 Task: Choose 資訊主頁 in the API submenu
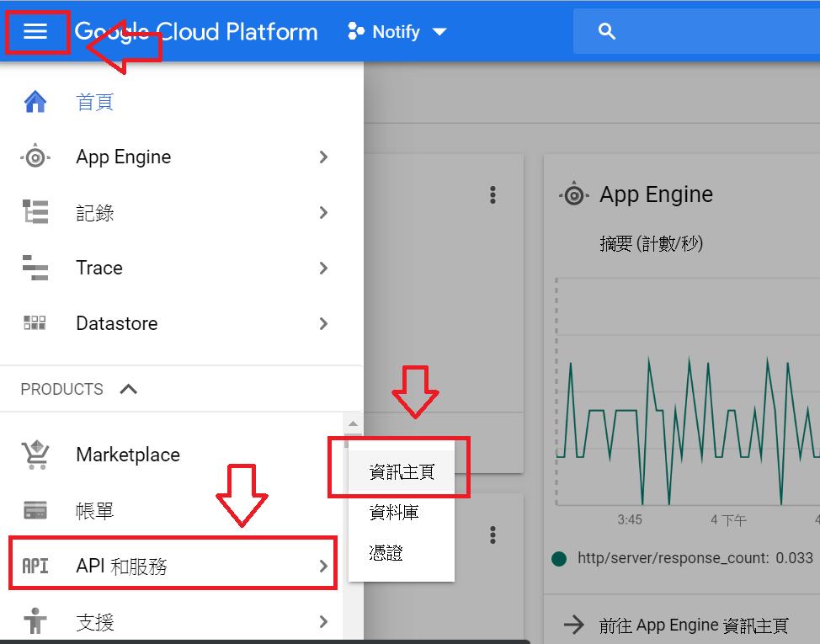click(402, 471)
